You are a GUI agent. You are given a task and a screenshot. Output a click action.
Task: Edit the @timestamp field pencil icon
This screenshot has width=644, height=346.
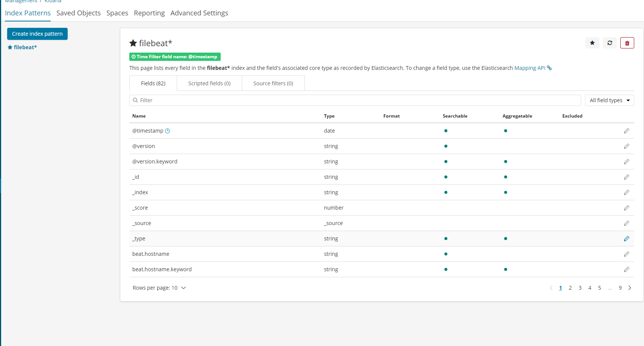tap(626, 131)
